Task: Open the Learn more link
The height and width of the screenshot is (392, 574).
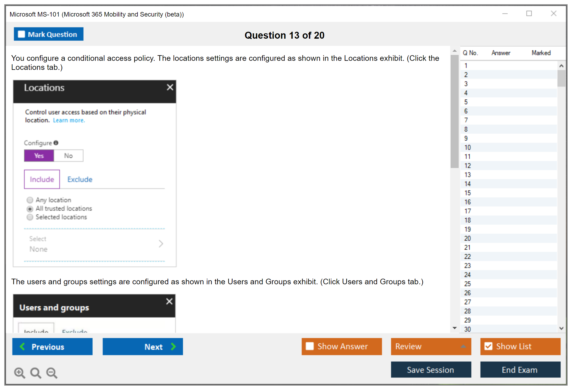Action: click(69, 121)
